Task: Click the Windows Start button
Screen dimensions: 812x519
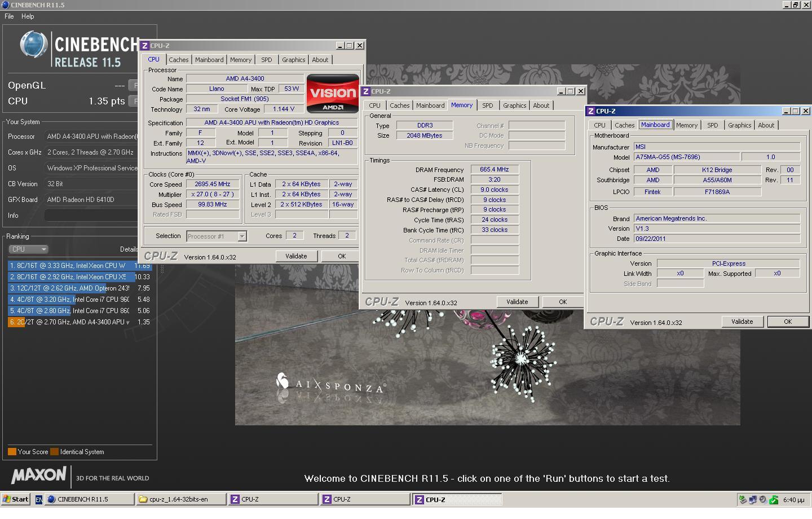Action: click(x=16, y=499)
